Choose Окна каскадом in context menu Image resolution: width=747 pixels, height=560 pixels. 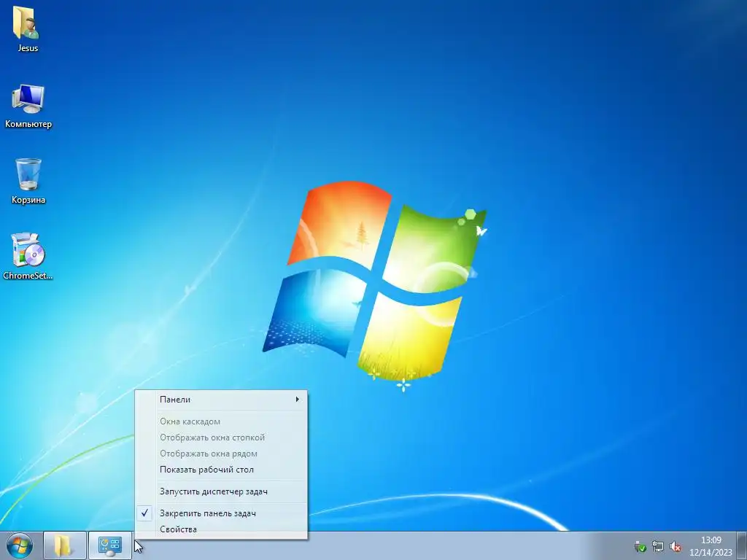[x=221, y=421]
